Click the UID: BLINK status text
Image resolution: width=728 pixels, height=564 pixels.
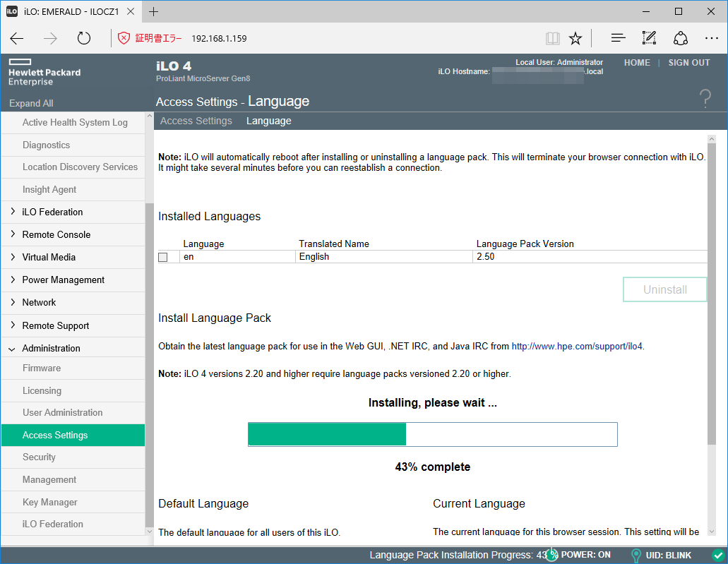pyautogui.click(x=668, y=556)
